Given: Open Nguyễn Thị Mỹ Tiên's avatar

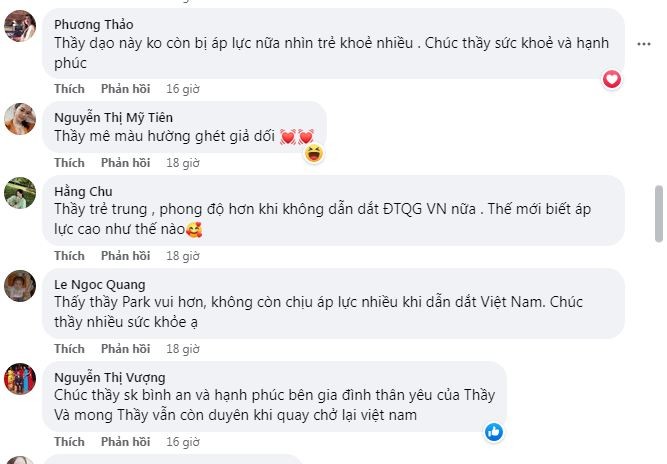Looking at the screenshot, I should (x=21, y=119).
